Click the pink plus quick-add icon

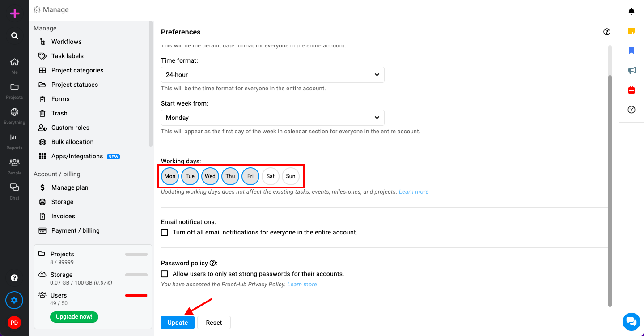(15, 13)
